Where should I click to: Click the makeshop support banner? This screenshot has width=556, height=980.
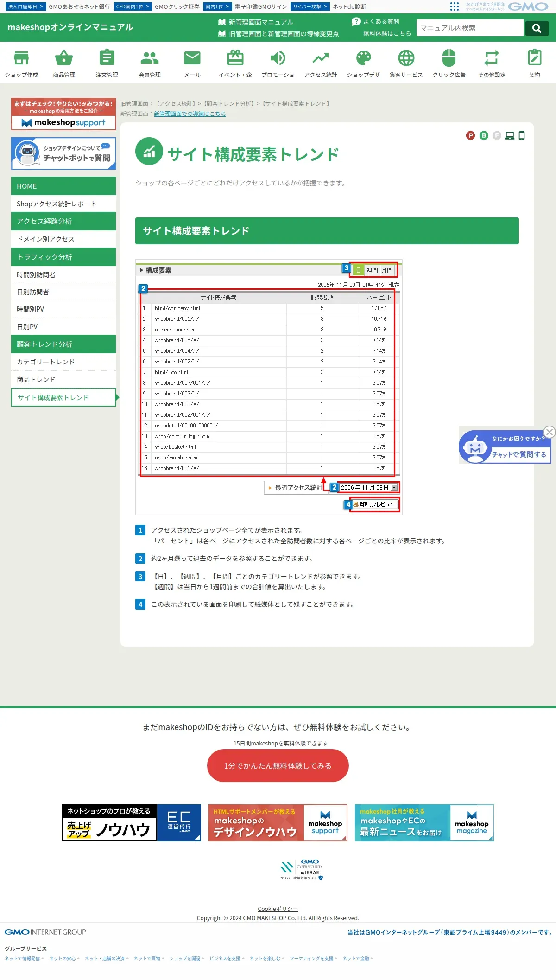(63, 114)
